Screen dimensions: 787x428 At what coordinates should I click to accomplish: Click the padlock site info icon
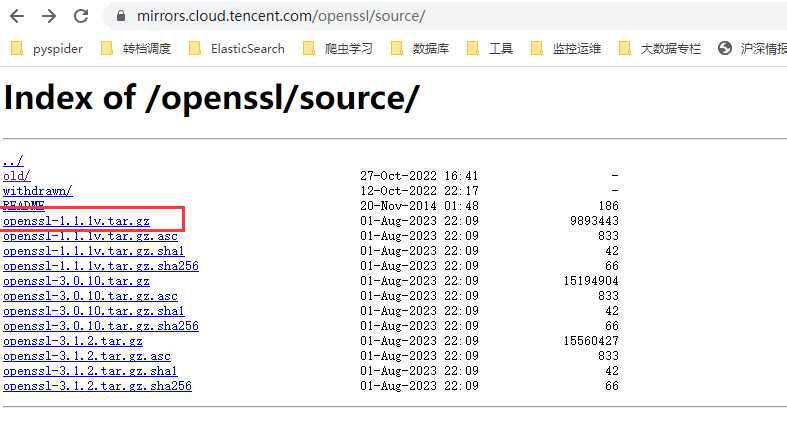pyautogui.click(x=120, y=16)
